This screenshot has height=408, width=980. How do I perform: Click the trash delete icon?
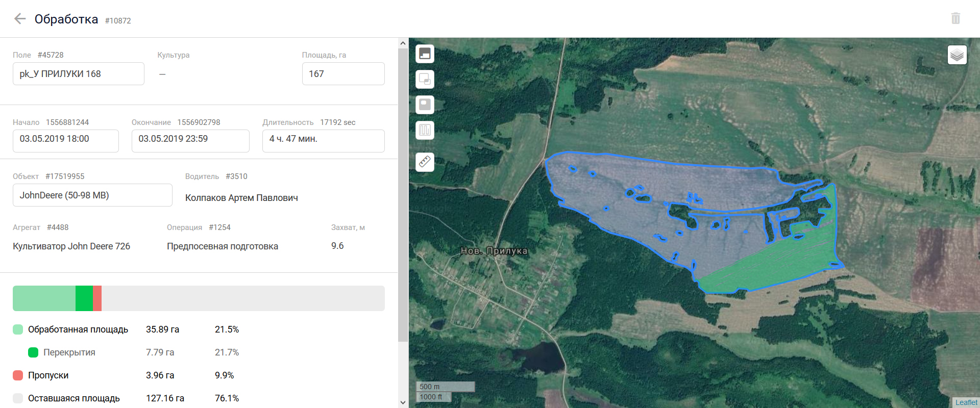click(x=955, y=19)
